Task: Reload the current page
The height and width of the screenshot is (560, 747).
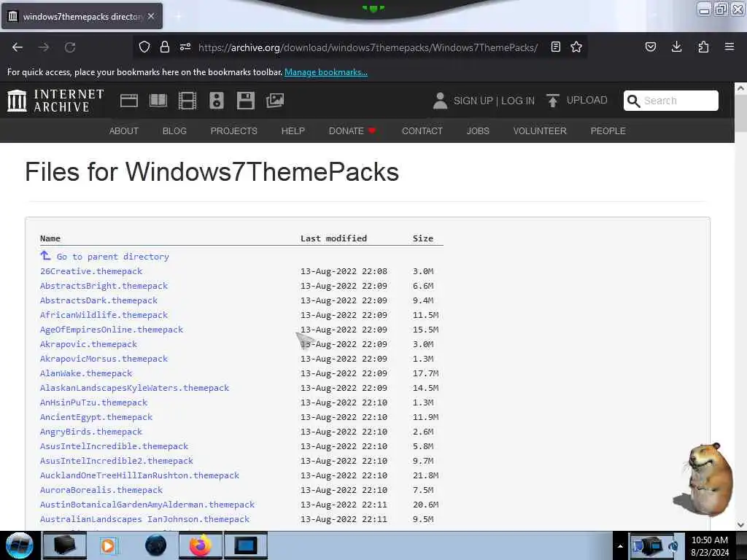Action: (70, 47)
